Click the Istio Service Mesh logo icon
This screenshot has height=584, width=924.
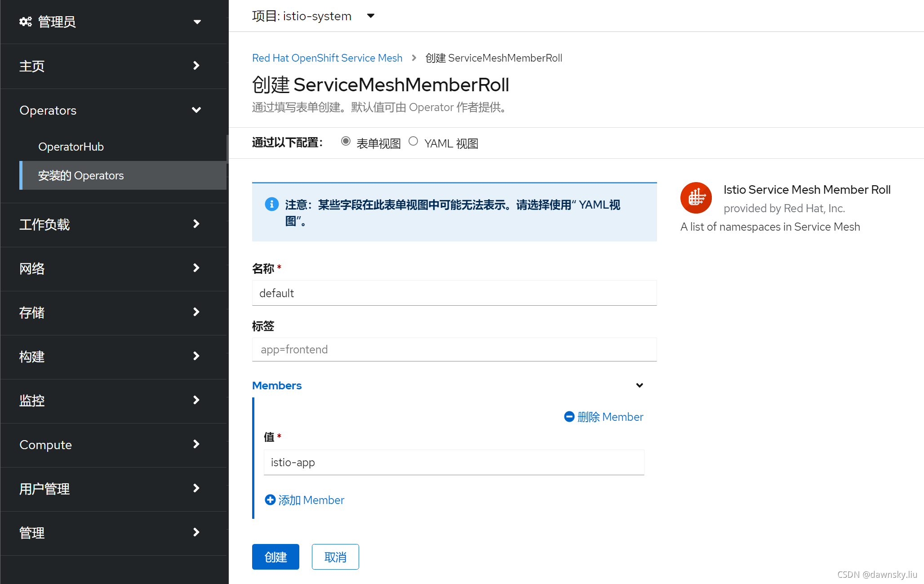click(696, 198)
